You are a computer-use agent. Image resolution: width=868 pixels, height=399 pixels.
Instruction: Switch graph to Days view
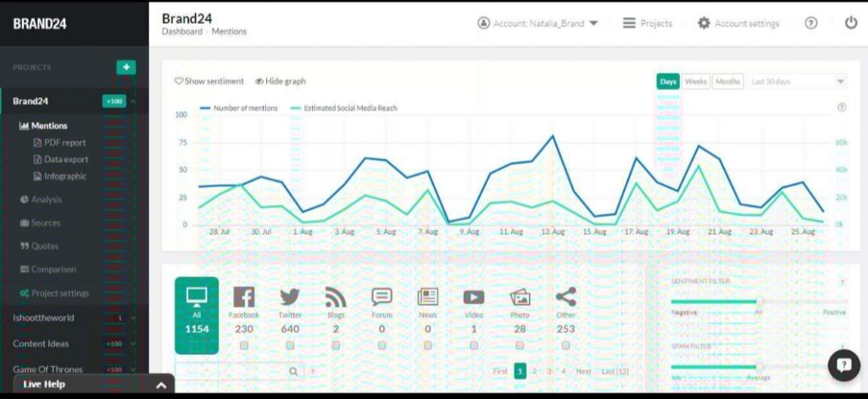668,81
